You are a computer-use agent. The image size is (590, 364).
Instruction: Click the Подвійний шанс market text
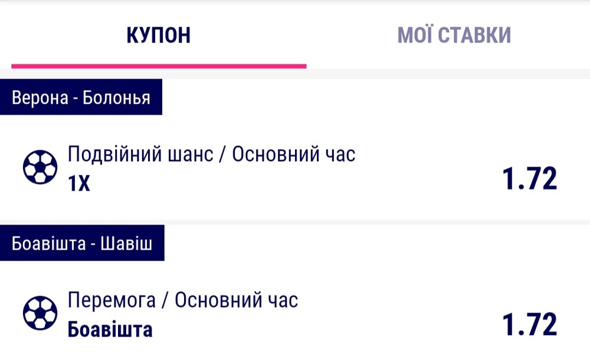click(140, 155)
